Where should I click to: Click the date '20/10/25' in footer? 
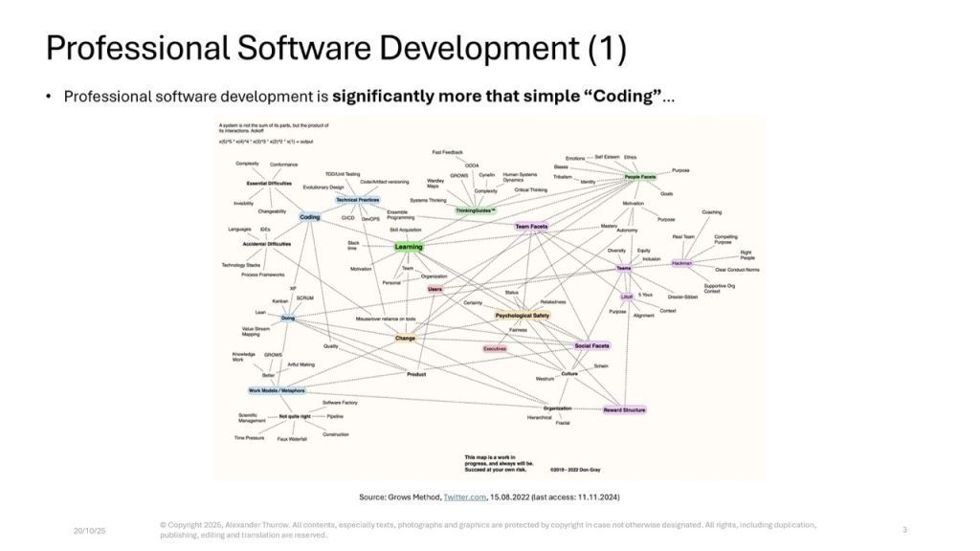pyautogui.click(x=87, y=529)
